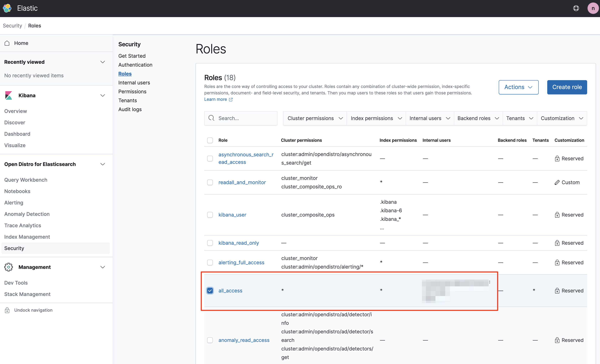The width and height of the screenshot is (600, 364).
Task: Click the Create role button
Action: pos(567,87)
